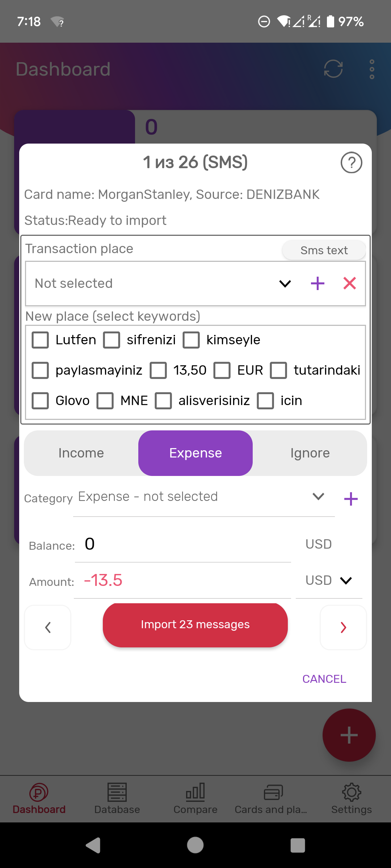Screen dimensions: 391x868
Task: Tap the Android back navigation triangle
Action: (93, 845)
